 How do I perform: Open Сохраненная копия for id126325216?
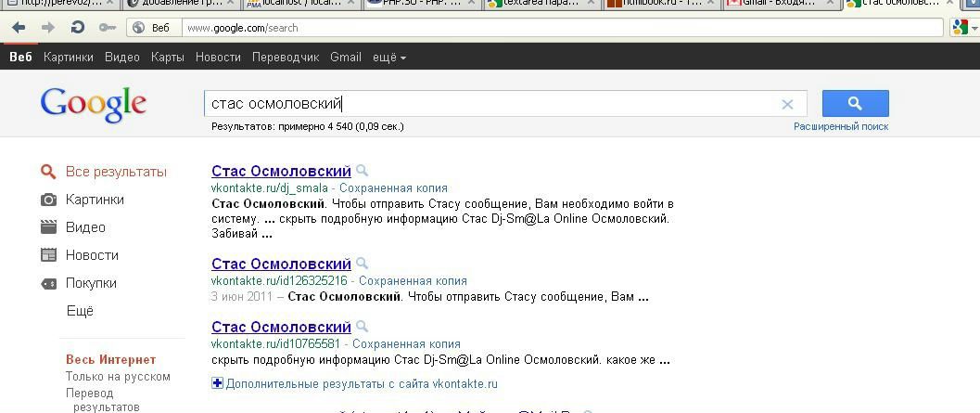(413, 281)
